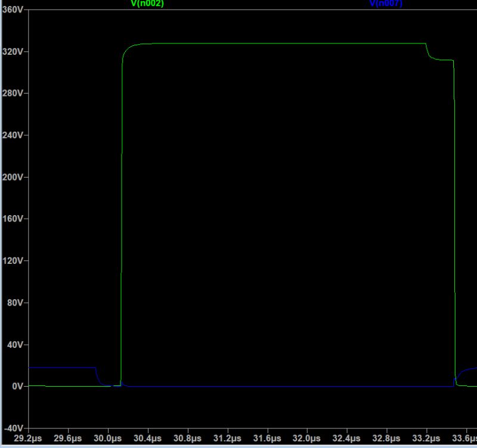
Task: Click the 360V vertical axis label
Action: pos(13,10)
